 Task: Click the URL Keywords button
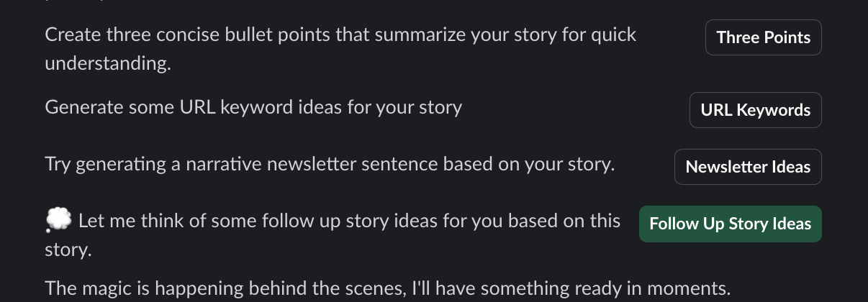tap(755, 110)
